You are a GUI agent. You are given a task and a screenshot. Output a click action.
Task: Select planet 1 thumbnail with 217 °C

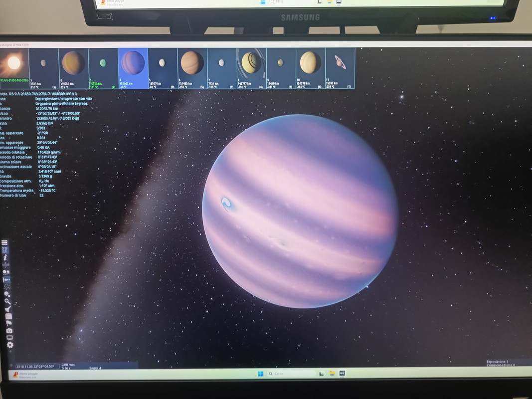(x=44, y=68)
